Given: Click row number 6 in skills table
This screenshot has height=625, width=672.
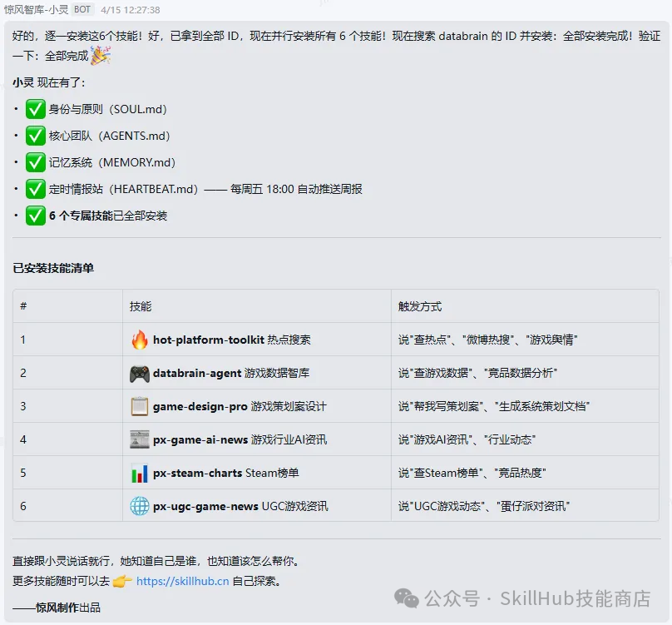Looking at the screenshot, I should [23, 506].
